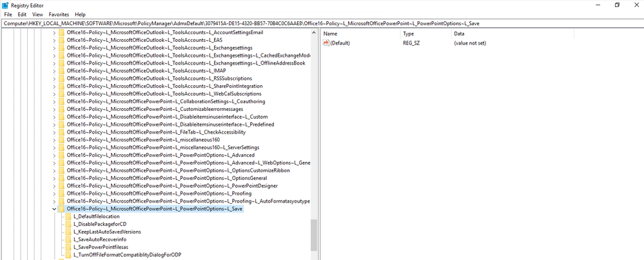
Task: Click the folder icon of L_Defaultfilelocation
Action: [x=68, y=217]
